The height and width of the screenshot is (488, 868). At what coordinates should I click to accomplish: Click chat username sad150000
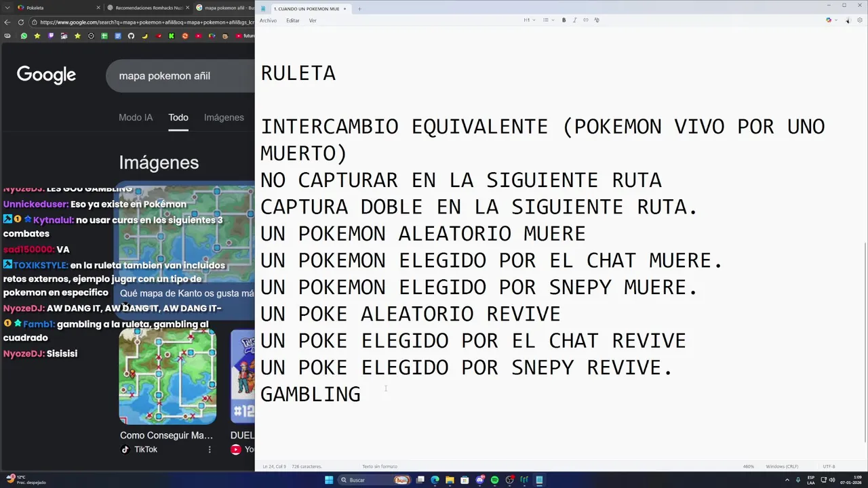click(28, 249)
